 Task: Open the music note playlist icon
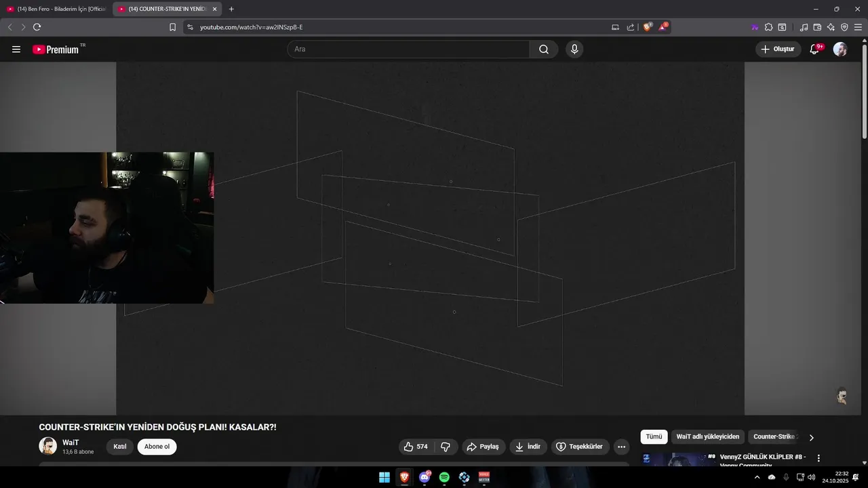click(804, 27)
